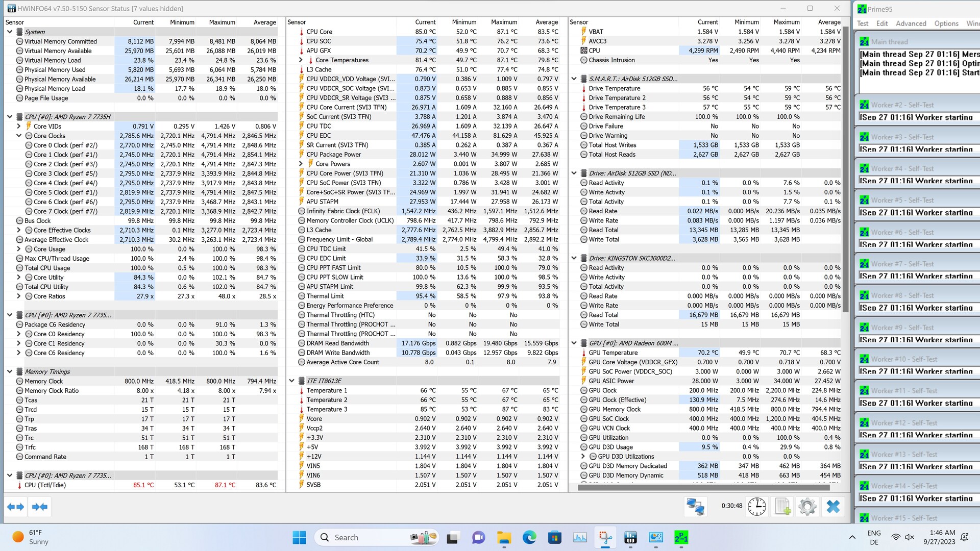Image resolution: width=980 pixels, height=551 pixels.
Task: Open the Prime95 Advanced menu
Action: (x=911, y=23)
